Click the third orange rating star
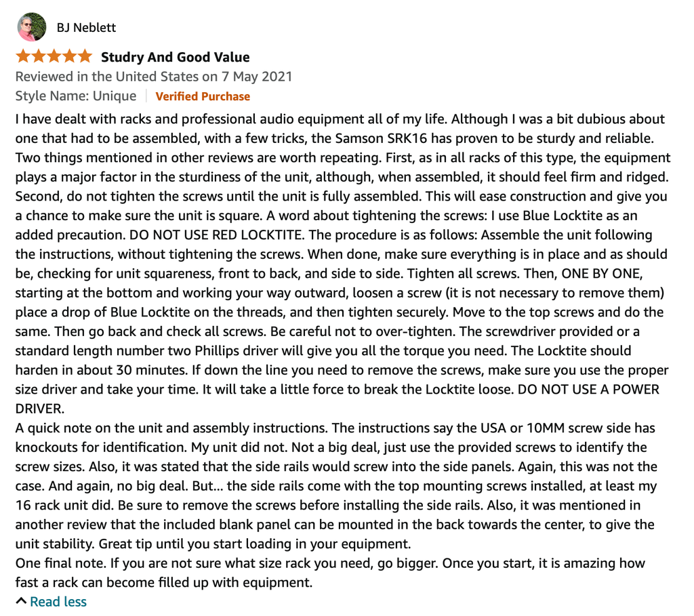694x616 pixels. [54, 57]
